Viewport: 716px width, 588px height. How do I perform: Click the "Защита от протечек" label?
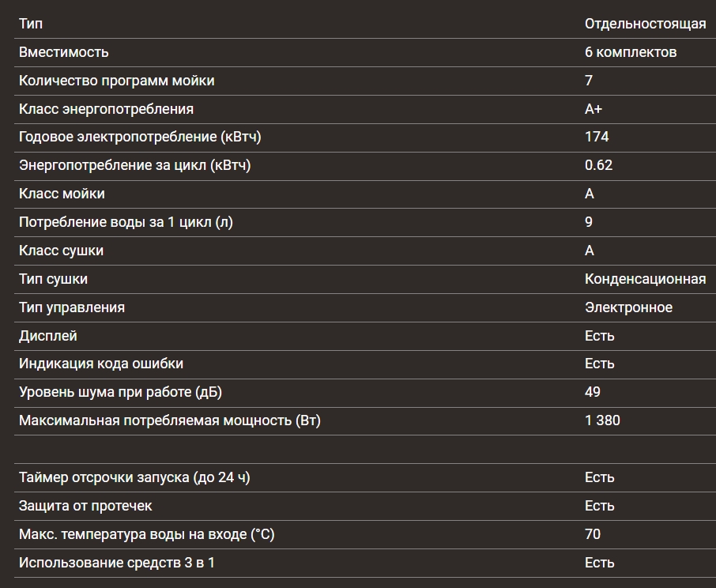(85, 506)
